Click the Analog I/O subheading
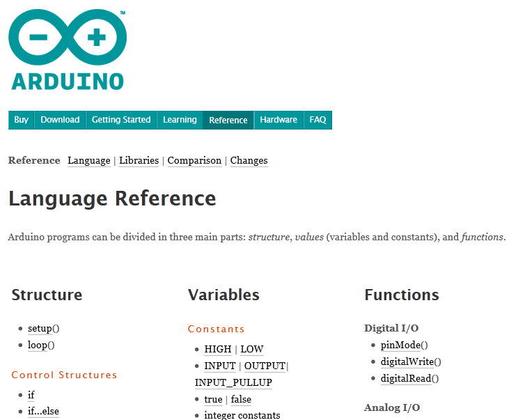This screenshot has height=420, width=511. coord(392,407)
